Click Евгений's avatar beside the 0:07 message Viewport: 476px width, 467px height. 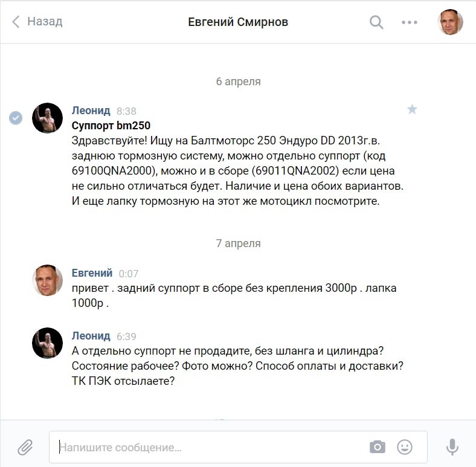click(47, 280)
